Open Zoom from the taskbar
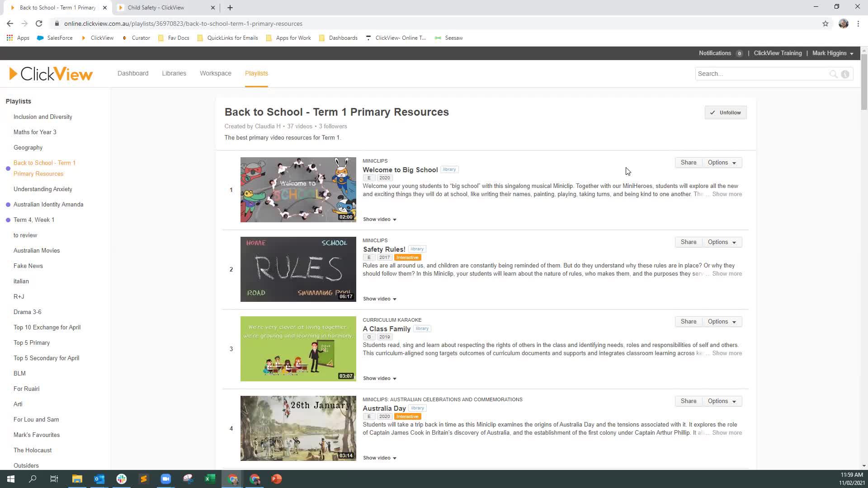The width and height of the screenshot is (868, 488). click(166, 479)
